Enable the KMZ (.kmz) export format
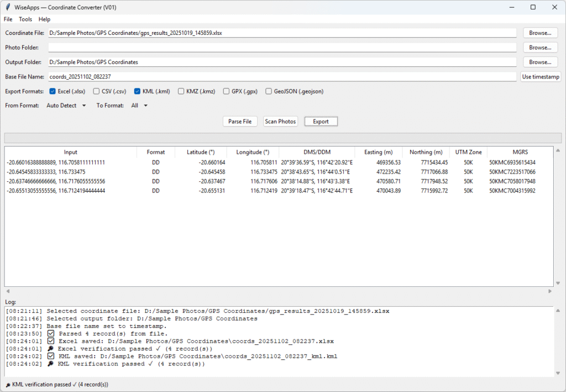Image resolution: width=566 pixels, height=392 pixels. point(182,91)
